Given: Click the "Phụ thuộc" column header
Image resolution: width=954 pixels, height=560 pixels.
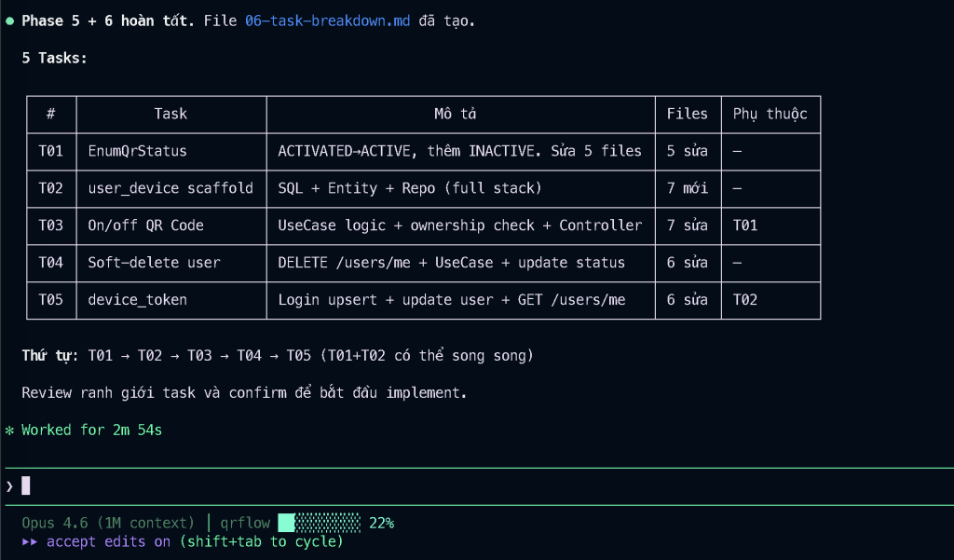Looking at the screenshot, I should [770, 114].
